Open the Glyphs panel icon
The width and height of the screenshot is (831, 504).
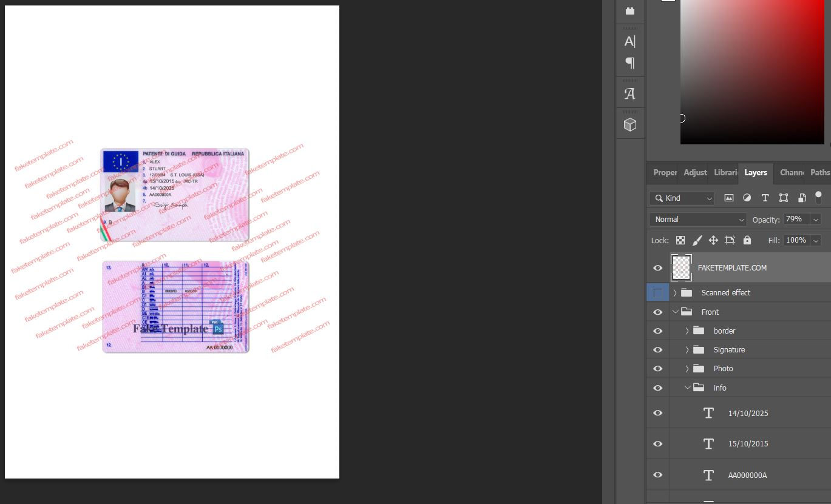click(x=630, y=94)
